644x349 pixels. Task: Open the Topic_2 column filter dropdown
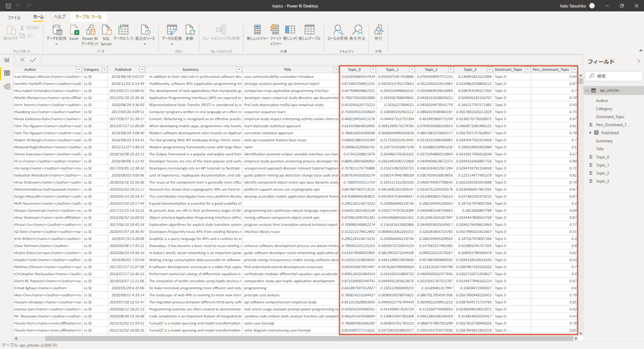(450, 70)
